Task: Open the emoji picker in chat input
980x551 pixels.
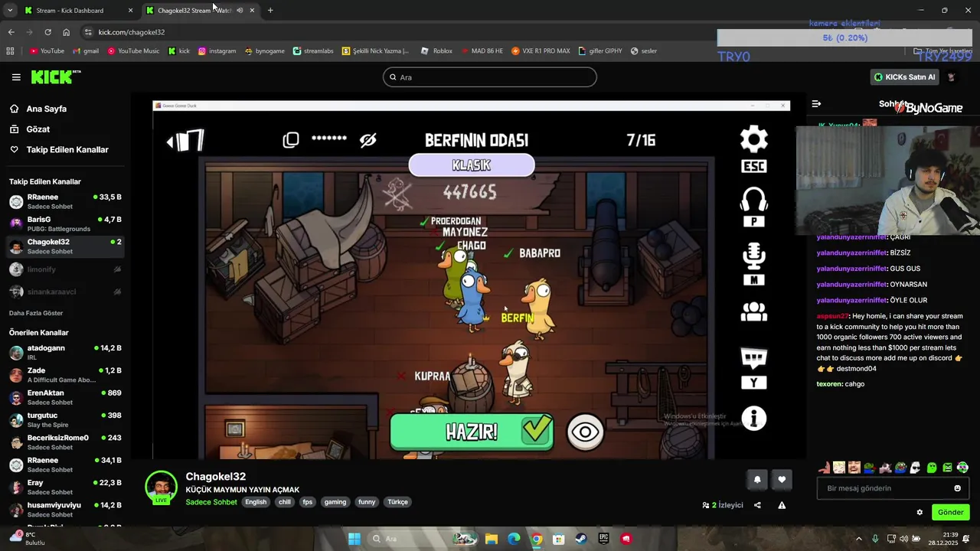Action: coord(957,488)
